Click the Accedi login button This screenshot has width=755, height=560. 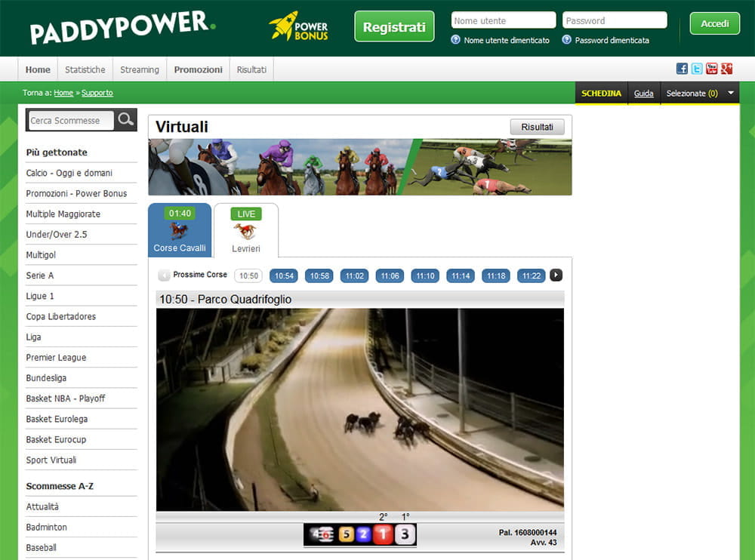pos(714,23)
